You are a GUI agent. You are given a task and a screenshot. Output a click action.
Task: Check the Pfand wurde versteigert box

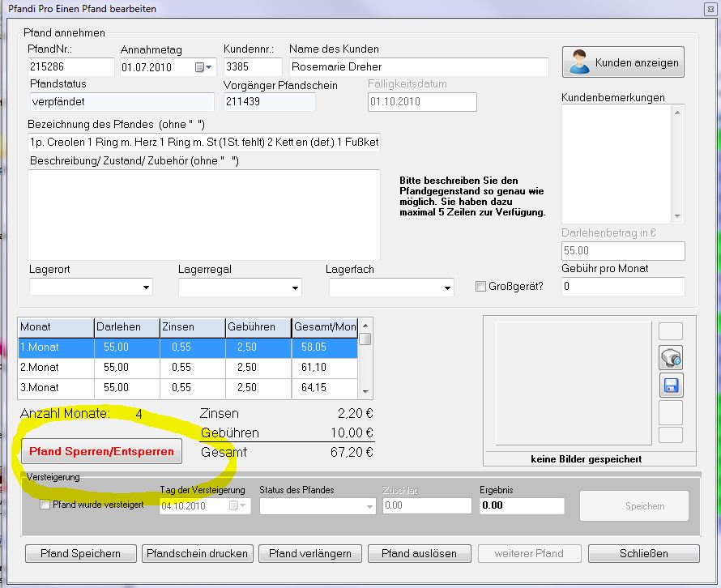45,505
